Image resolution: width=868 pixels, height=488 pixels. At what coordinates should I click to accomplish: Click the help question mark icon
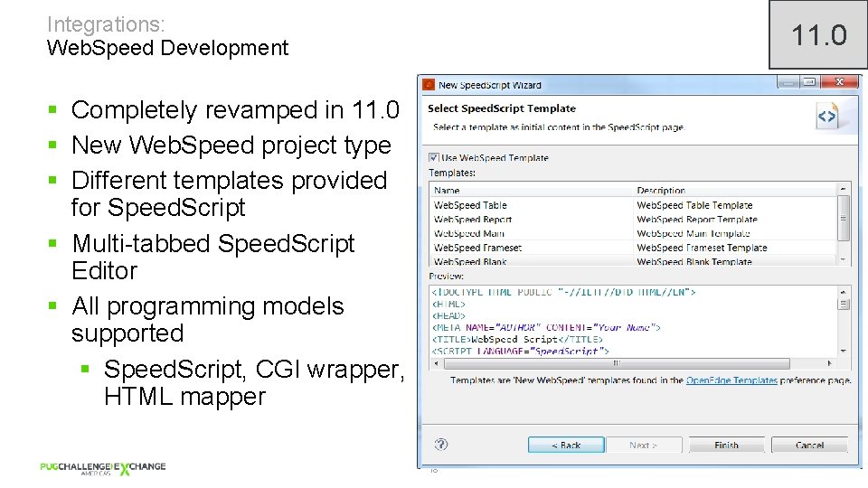click(x=441, y=445)
